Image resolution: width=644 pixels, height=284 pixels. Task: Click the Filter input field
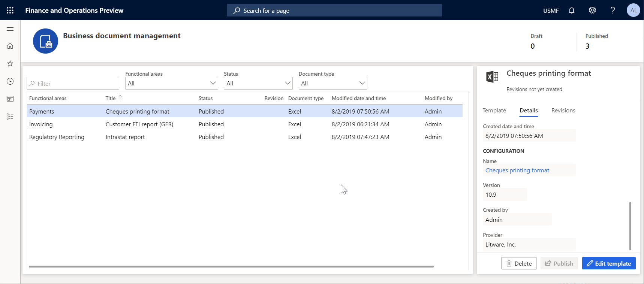pos(73,83)
